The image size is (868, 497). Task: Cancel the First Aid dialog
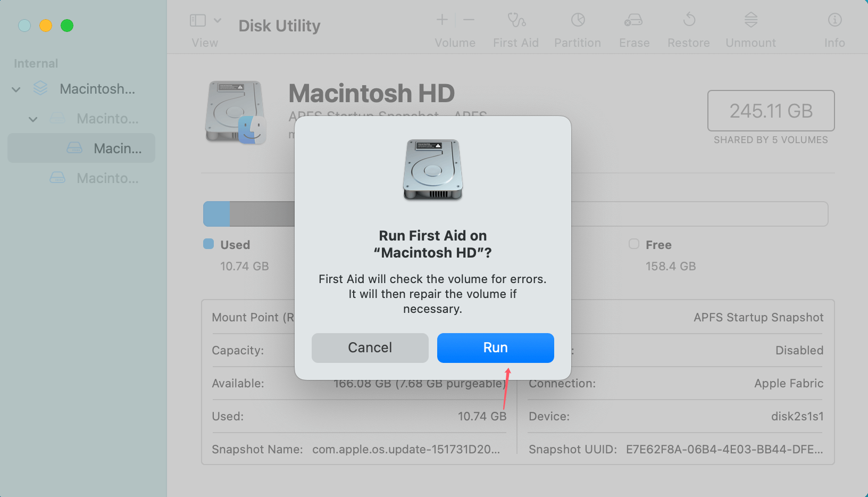[370, 347]
